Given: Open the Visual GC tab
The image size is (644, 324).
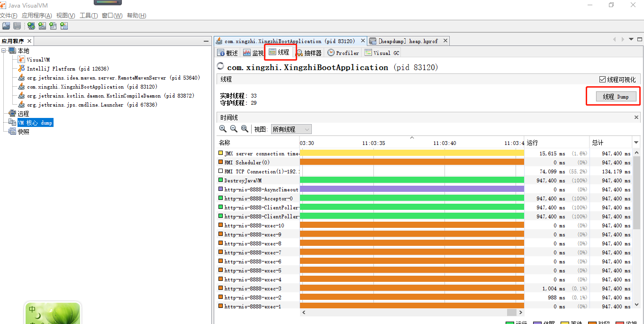Looking at the screenshot, I should [382, 53].
